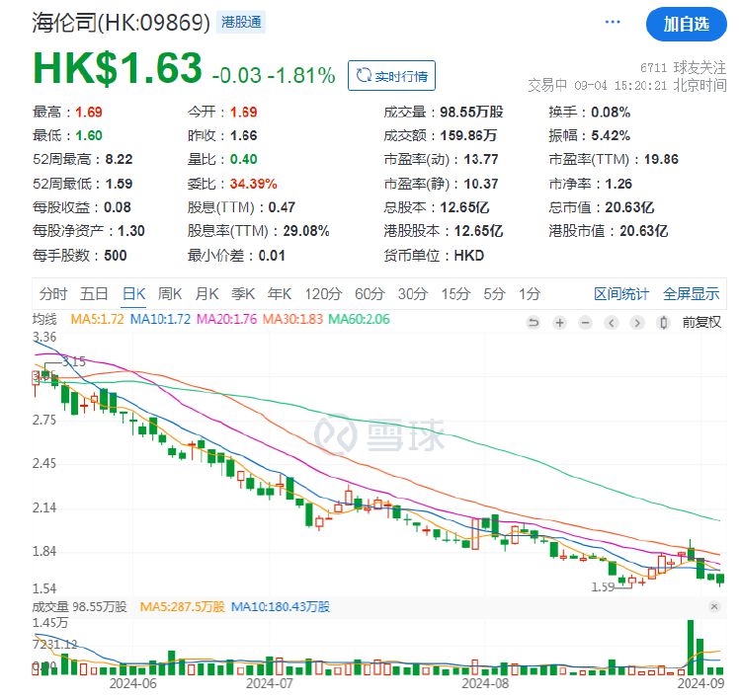Image resolution: width=741 pixels, height=700 pixels.
Task: Move chart left with back arrow icon
Action: 612,323
